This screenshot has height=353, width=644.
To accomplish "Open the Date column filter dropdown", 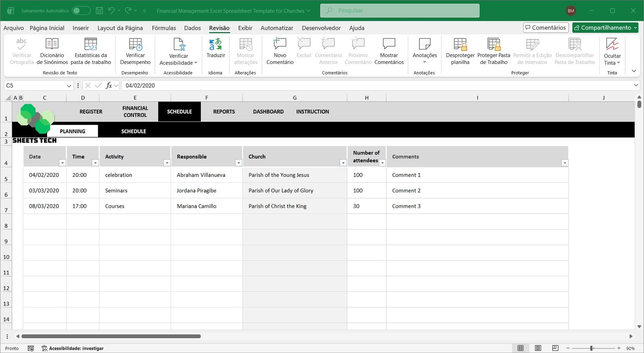I will [62, 163].
